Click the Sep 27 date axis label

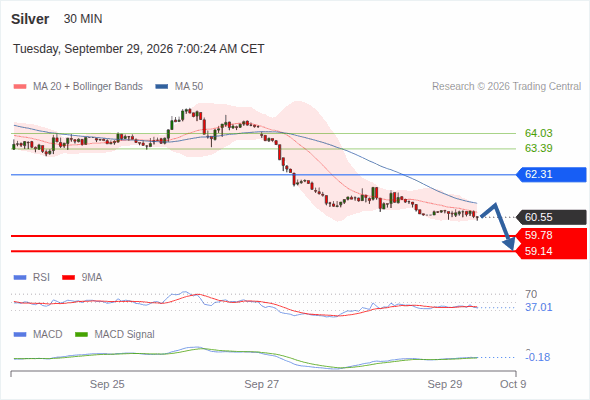click(262, 384)
